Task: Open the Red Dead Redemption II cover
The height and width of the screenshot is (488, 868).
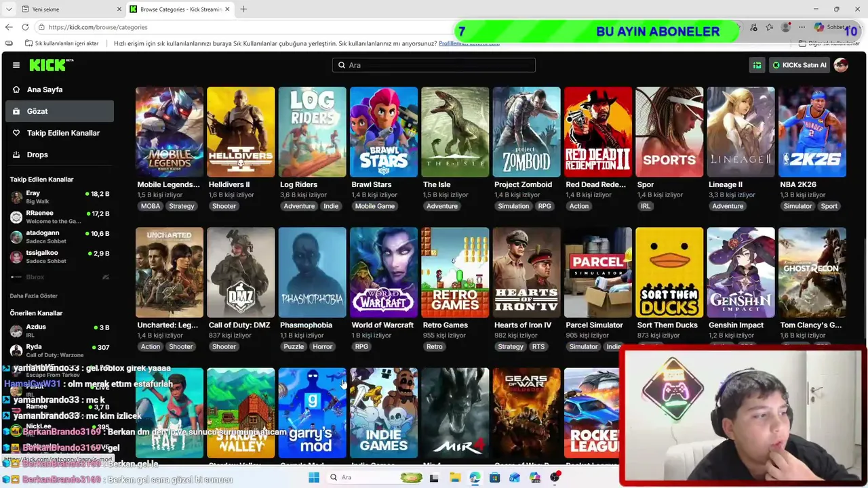Action: [598, 131]
